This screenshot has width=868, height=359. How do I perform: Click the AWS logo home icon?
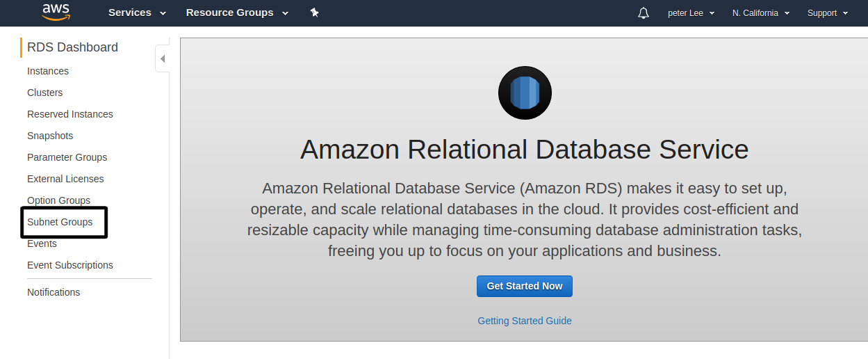(x=56, y=12)
